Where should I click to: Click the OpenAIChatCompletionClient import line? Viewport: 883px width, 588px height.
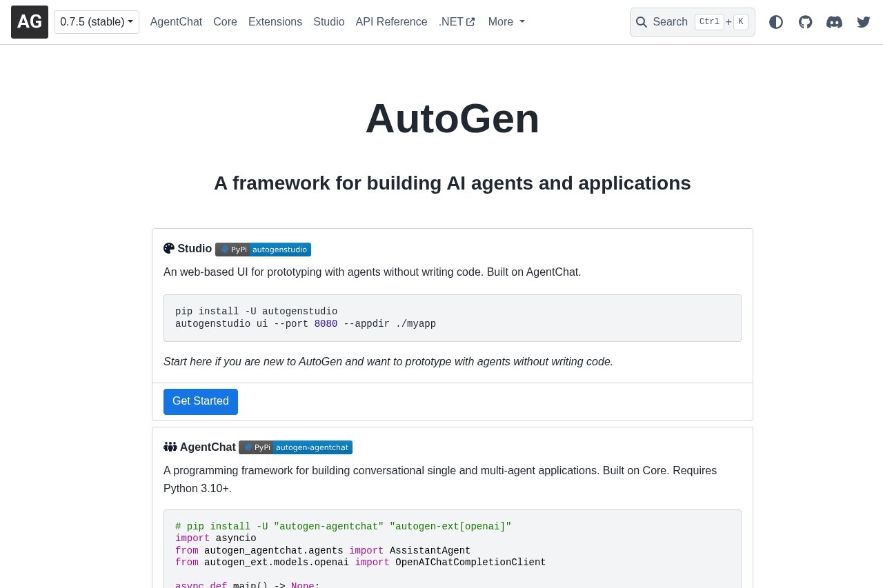tap(361, 562)
